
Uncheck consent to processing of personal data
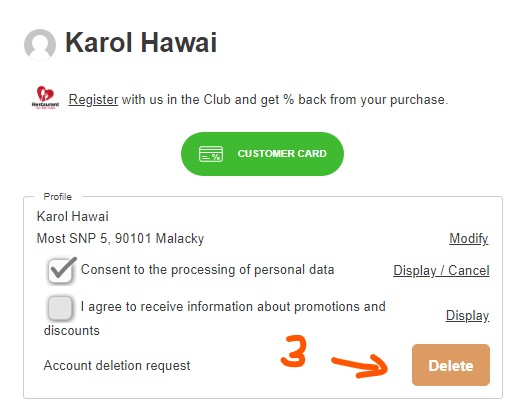point(61,270)
